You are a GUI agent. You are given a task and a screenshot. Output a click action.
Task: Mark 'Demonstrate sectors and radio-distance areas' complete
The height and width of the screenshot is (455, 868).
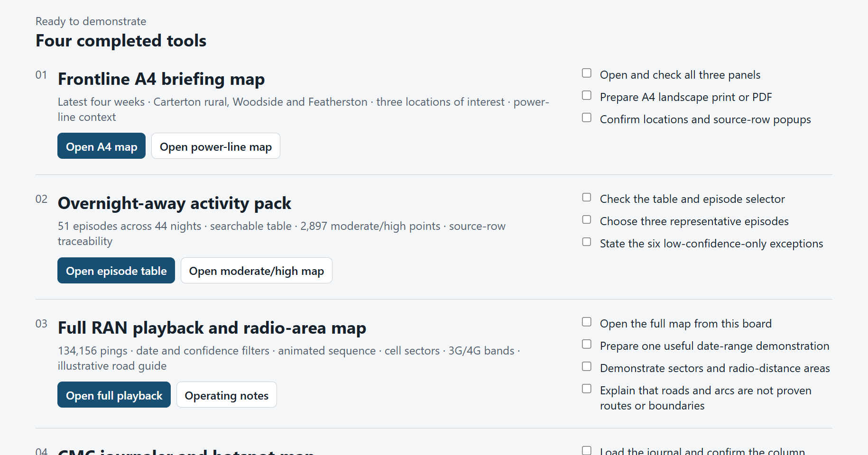[587, 366]
